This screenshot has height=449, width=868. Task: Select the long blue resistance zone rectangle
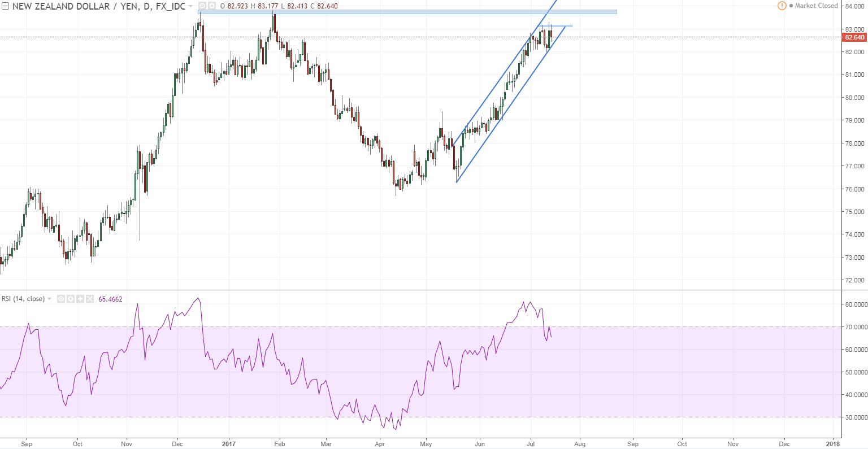click(407, 12)
